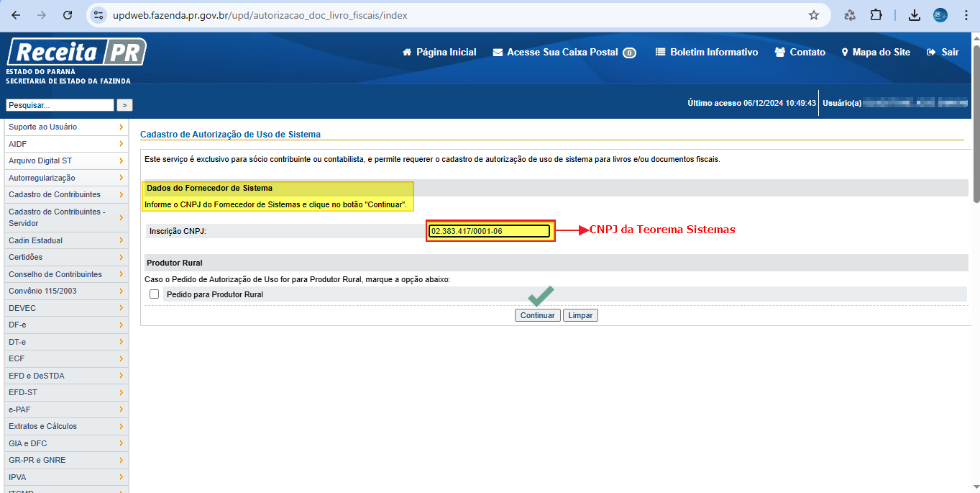The height and width of the screenshot is (493, 980).
Task: Open Boletim Informativo menu item
Action: pyautogui.click(x=707, y=53)
